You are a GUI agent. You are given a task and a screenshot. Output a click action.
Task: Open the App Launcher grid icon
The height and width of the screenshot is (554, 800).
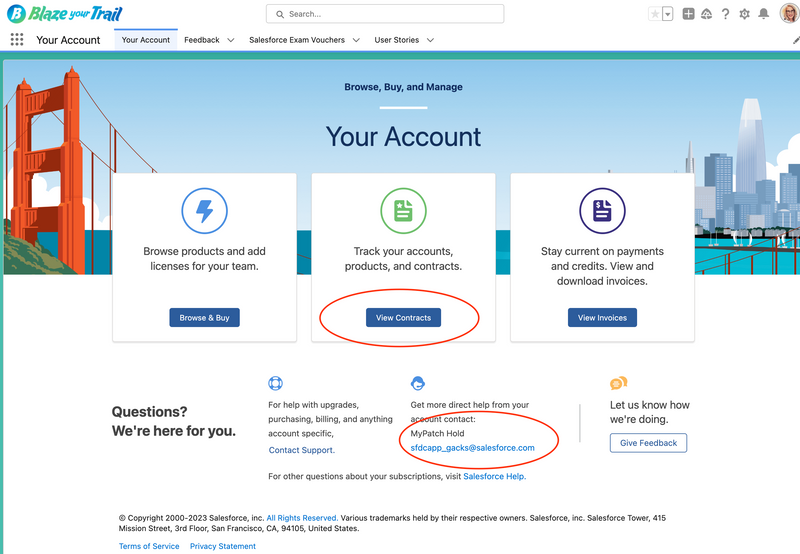[x=17, y=40]
